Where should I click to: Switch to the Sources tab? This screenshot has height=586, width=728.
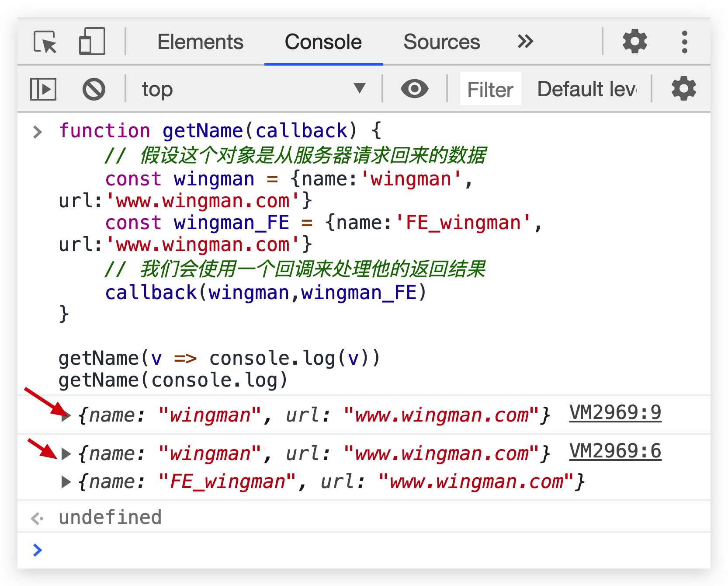pyautogui.click(x=441, y=42)
